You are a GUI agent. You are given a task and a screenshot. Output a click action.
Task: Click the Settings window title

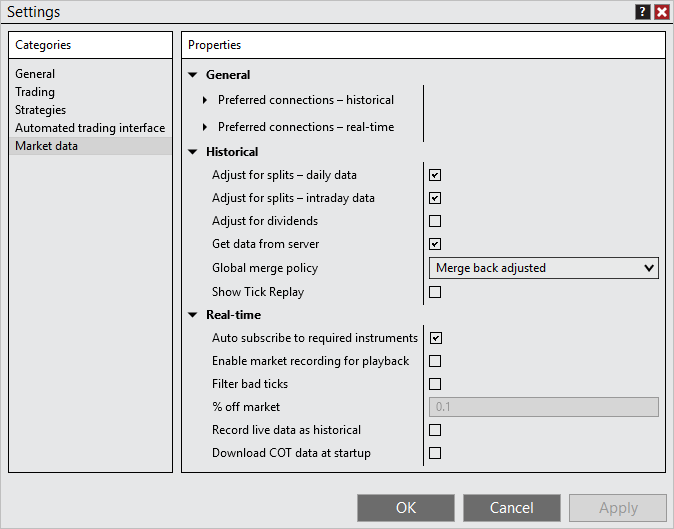[x=34, y=12]
